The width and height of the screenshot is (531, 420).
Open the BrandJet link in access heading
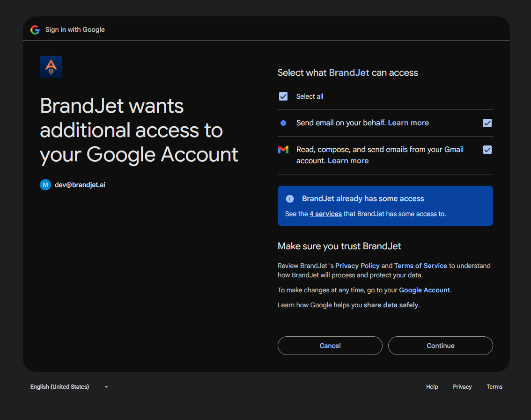349,72
